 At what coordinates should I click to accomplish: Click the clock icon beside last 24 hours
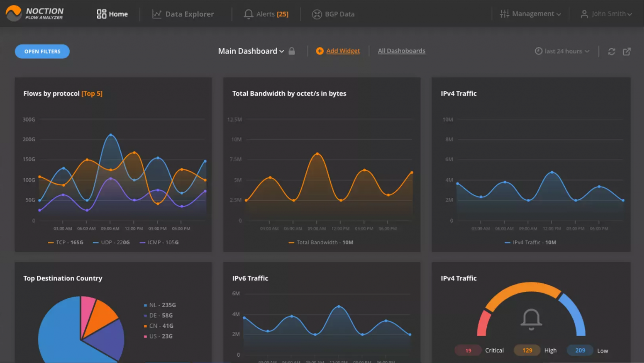(x=538, y=51)
